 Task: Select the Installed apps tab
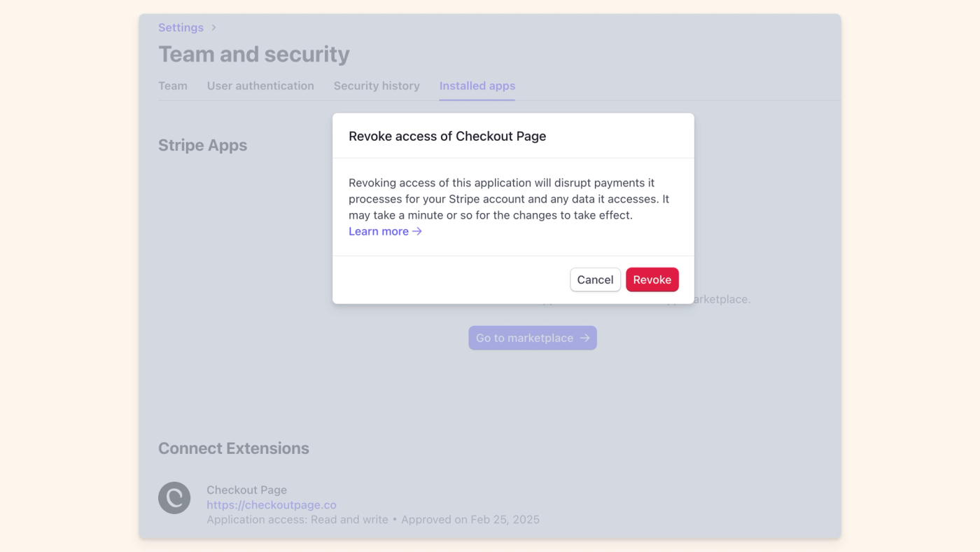477,85
